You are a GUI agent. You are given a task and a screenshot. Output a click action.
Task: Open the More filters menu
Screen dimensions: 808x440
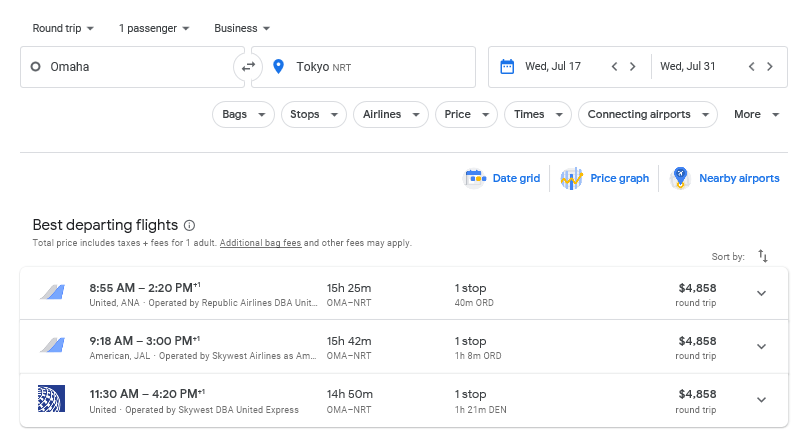pos(756,114)
